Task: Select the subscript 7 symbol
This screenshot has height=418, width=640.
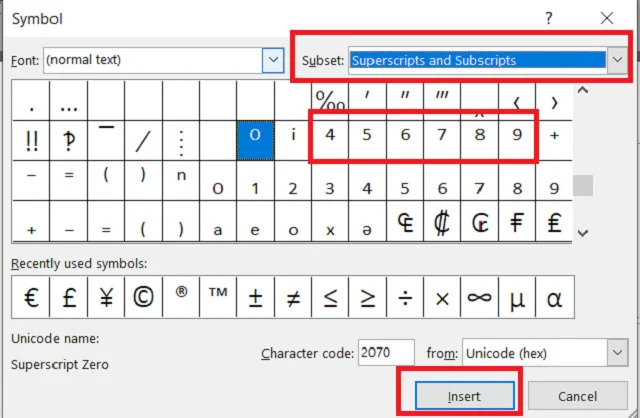Action: tap(480, 180)
